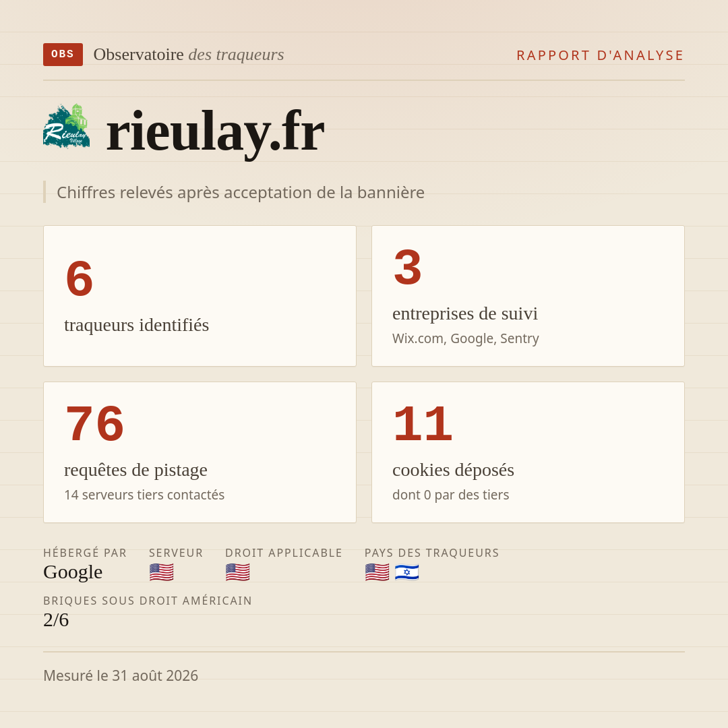Viewport: 728px width, 728px height.
Task: Click the Israel flag under Pays des traqueurs
Action: [x=406, y=572]
